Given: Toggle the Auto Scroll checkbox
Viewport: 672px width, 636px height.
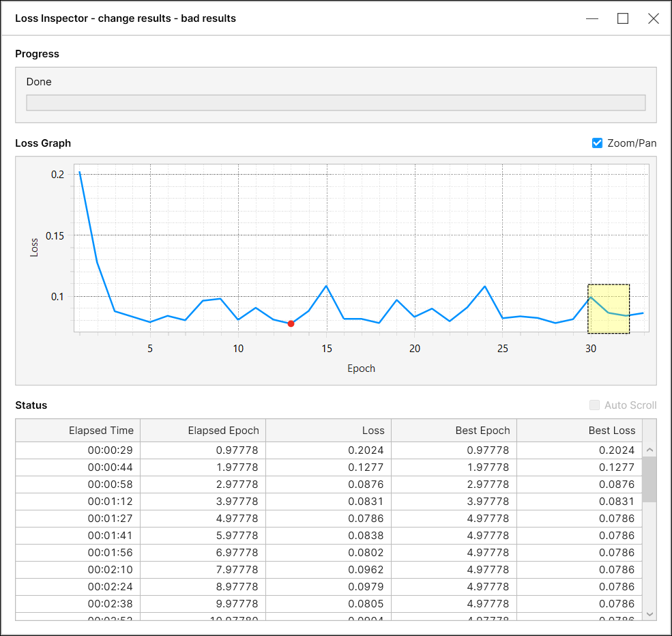Looking at the screenshot, I should [x=595, y=405].
